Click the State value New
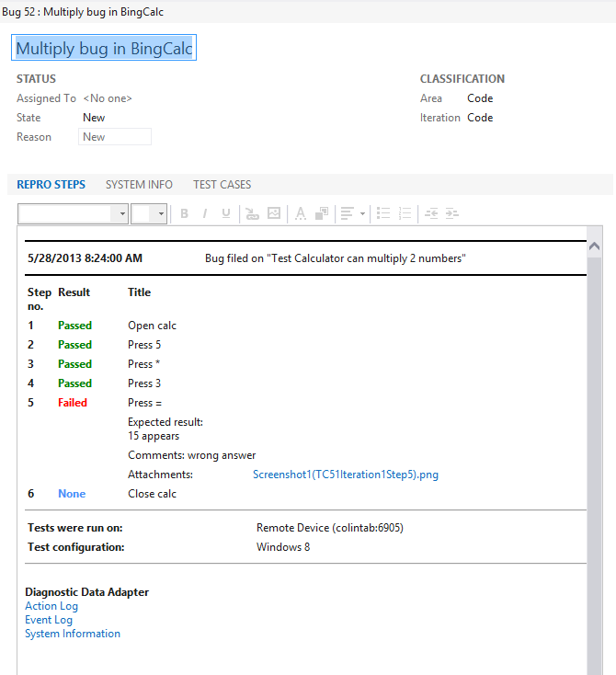Viewport: 616px width, 675px height. coord(94,118)
